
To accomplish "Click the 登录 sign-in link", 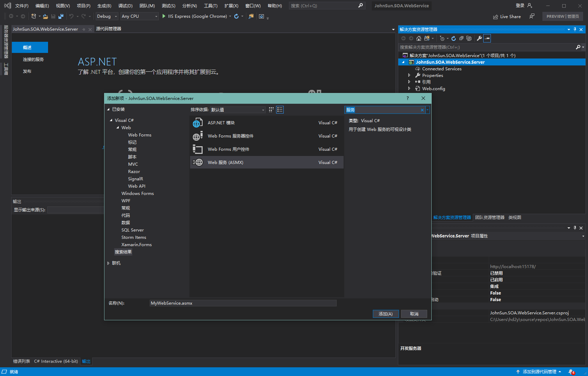I will click(x=520, y=6).
